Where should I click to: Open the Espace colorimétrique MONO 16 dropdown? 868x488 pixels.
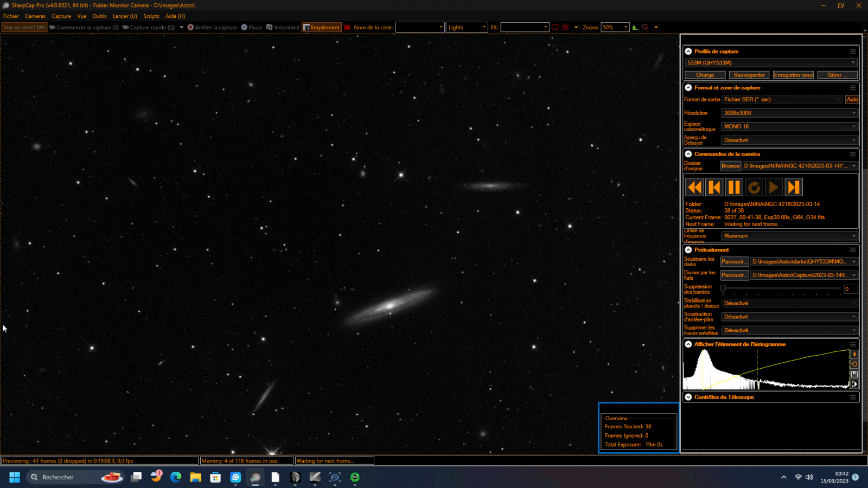pyautogui.click(x=789, y=126)
